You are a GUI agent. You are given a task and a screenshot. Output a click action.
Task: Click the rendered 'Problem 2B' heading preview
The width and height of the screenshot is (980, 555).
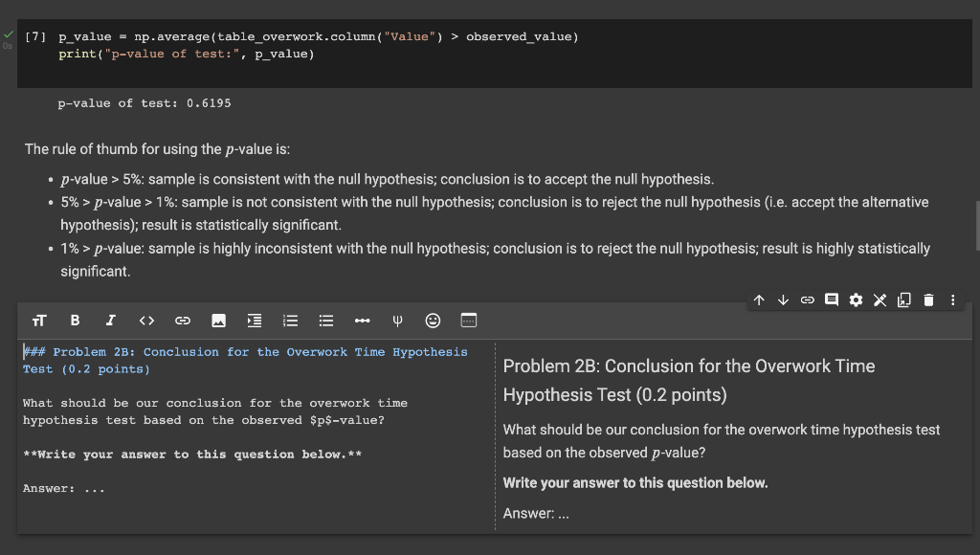pyautogui.click(x=689, y=380)
